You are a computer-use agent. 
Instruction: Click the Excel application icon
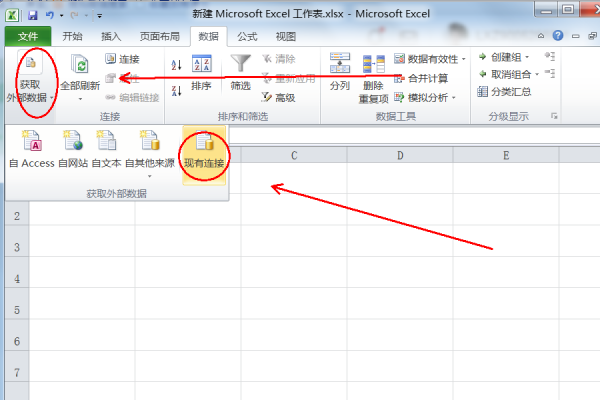point(12,15)
